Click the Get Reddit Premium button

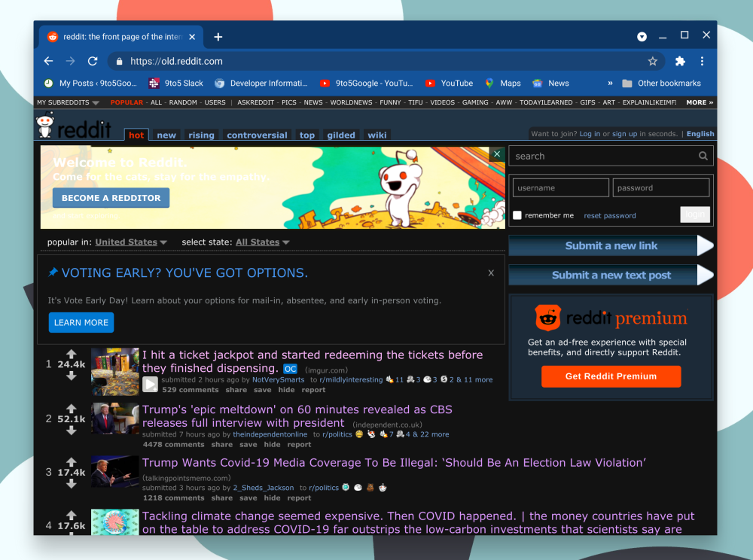click(611, 376)
